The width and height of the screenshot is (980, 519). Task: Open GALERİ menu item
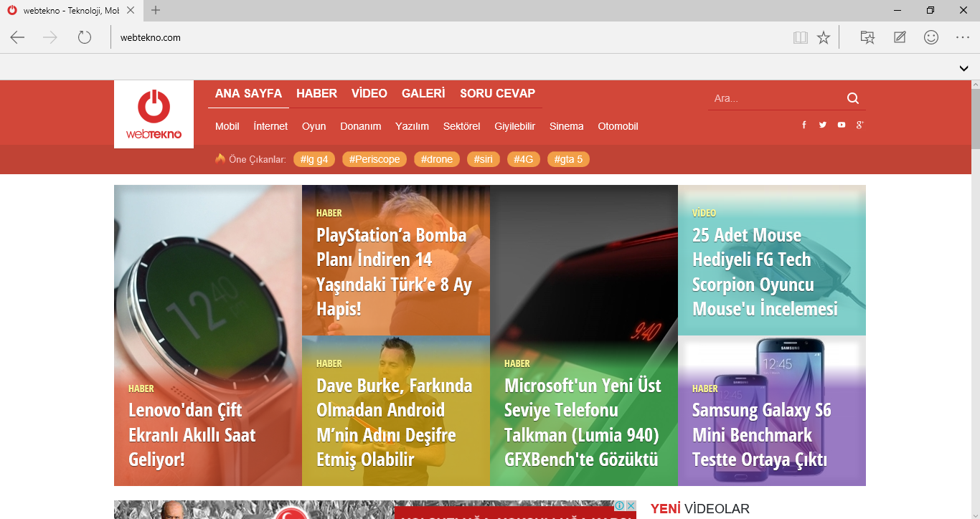point(423,93)
